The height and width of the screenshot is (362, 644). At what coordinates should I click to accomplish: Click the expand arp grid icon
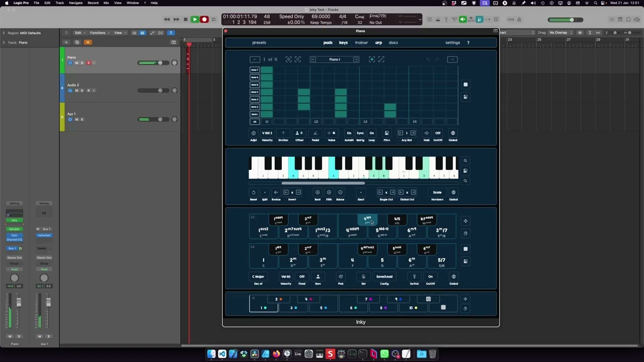pos(381,59)
